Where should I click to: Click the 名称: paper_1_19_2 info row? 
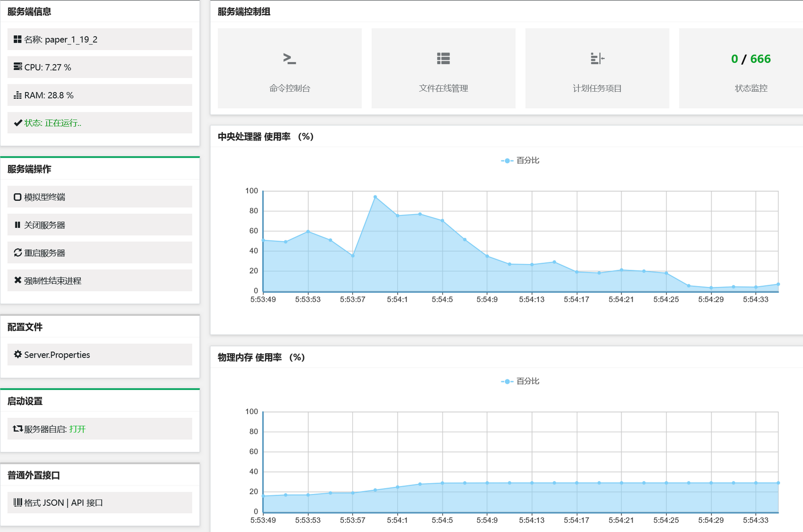[100, 39]
